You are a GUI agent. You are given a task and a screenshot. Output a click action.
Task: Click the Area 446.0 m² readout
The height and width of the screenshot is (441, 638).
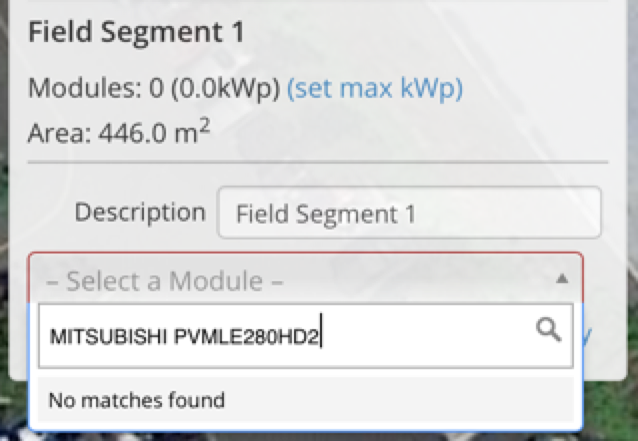click(119, 132)
